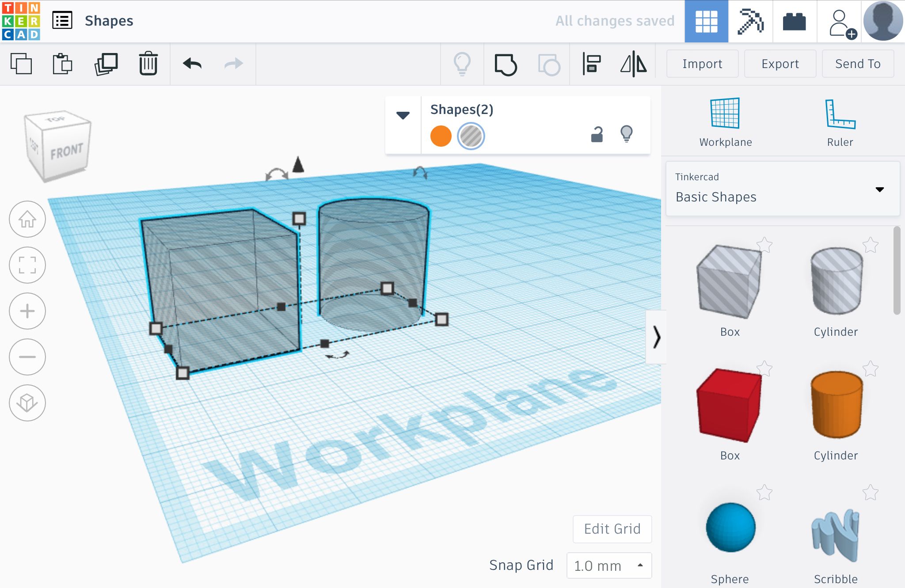Click the Edit Grid button
Image resolution: width=905 pixels, height=588 pixels.
tap(612, 529)
